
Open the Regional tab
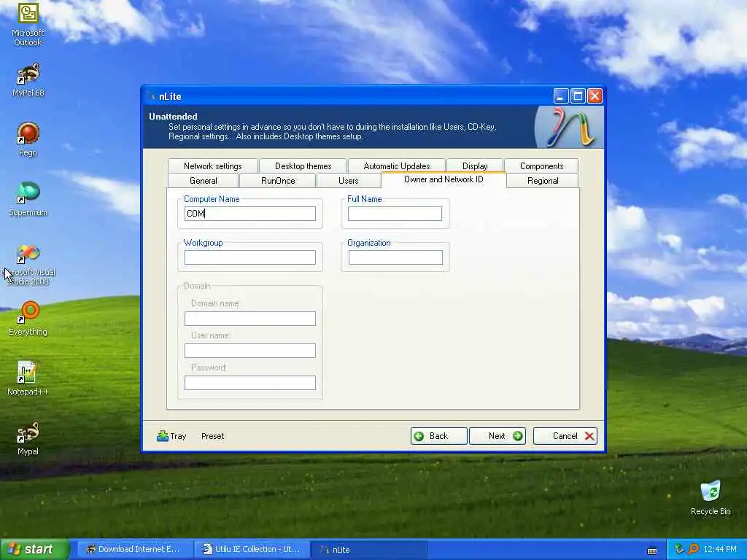(x=543, y=181)
